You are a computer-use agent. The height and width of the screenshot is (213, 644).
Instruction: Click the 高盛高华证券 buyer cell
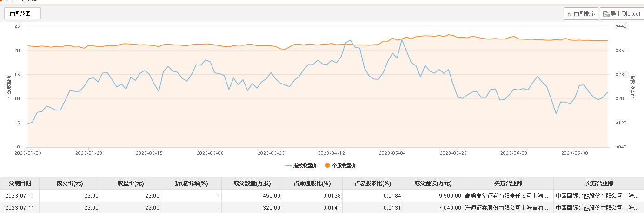tap(508, 196)
